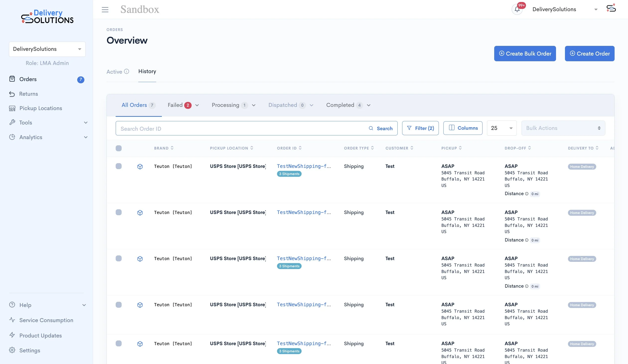Click the Search button
This screenshot has height=364, width=628.
[381, 128]
